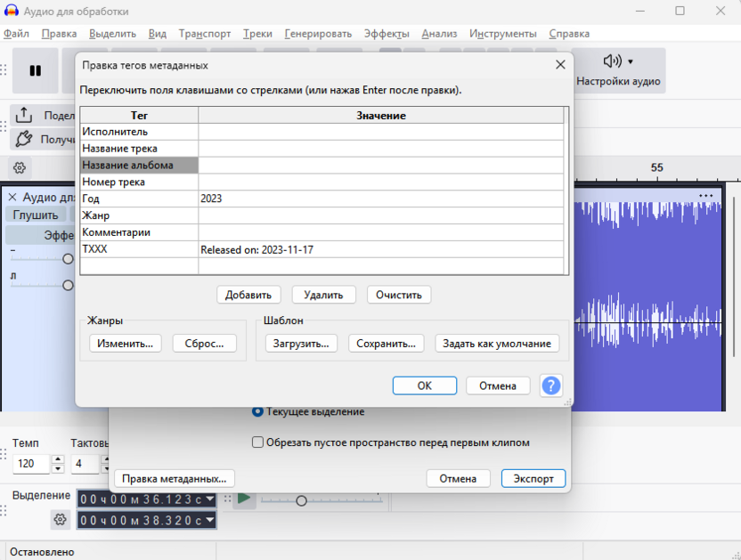Click the plug icon beside Получить
This screenshot has width=741, height=560.
coord(25,139)
